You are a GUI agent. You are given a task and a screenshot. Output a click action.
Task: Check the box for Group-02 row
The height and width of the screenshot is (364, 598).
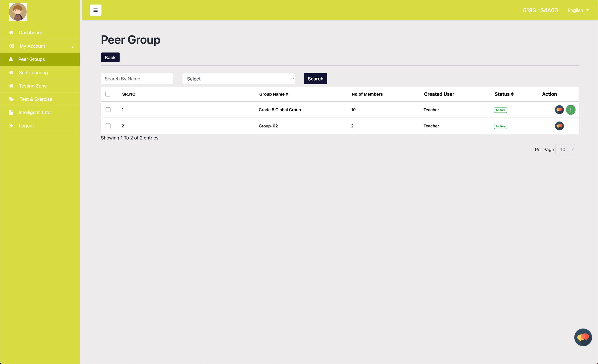click(x=108, y=126)
